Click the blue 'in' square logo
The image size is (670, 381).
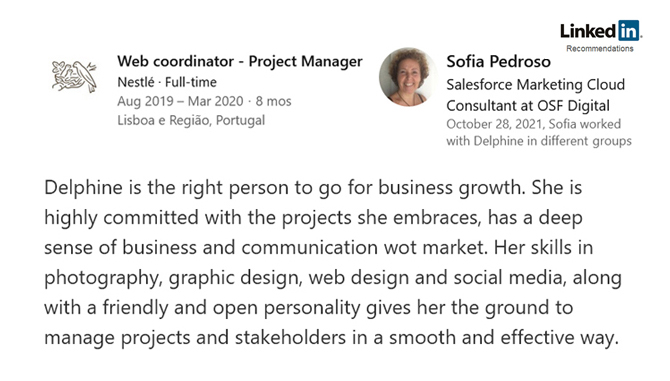click(x=629, y=30)
